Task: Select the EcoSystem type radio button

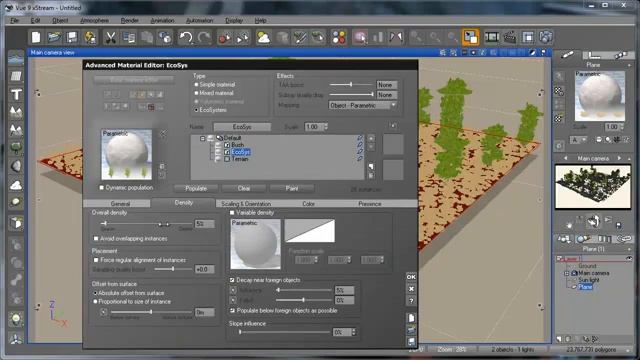Action: (196, 110)
